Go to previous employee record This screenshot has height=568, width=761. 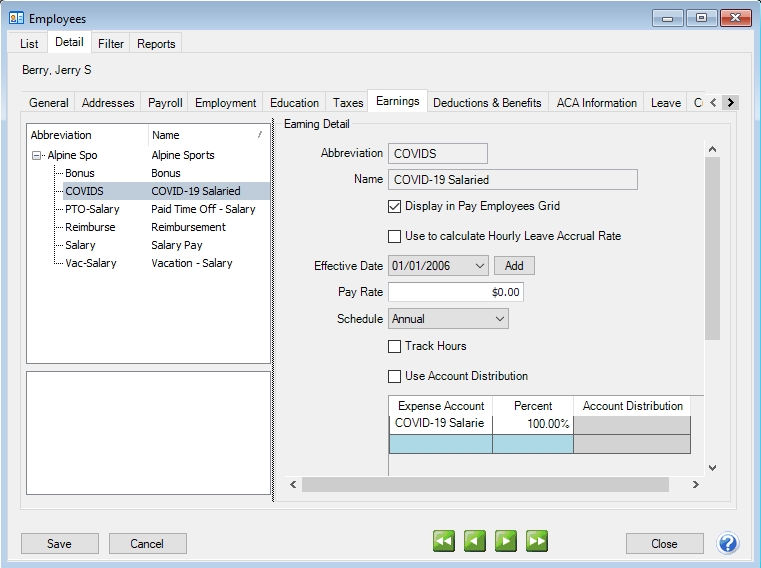[475, 541]
